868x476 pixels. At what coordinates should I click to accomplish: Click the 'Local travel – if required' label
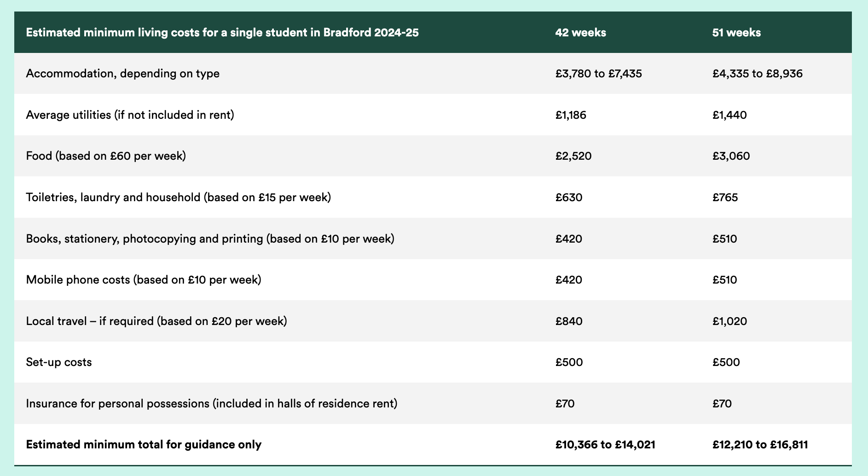pyautogui.click(x=156, y=321)
